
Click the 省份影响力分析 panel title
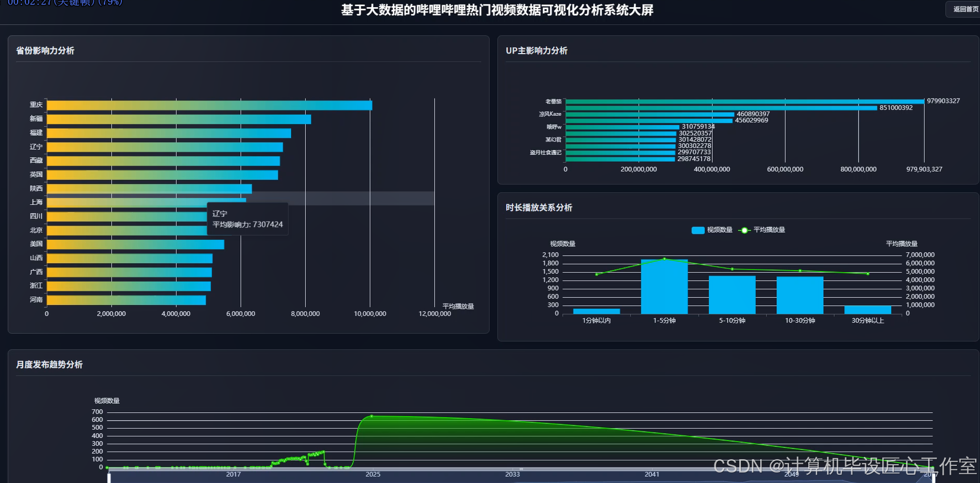pyautogui.click(x=45, y=51)
